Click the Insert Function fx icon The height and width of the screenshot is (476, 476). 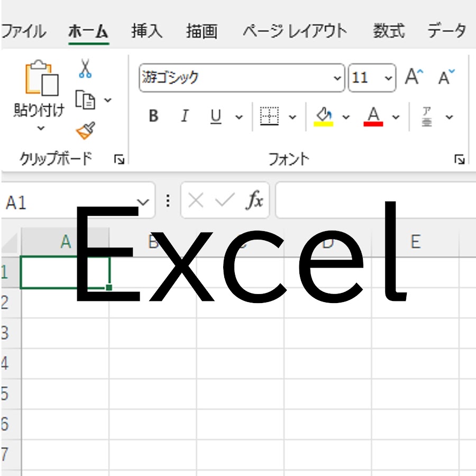point(254,200)
